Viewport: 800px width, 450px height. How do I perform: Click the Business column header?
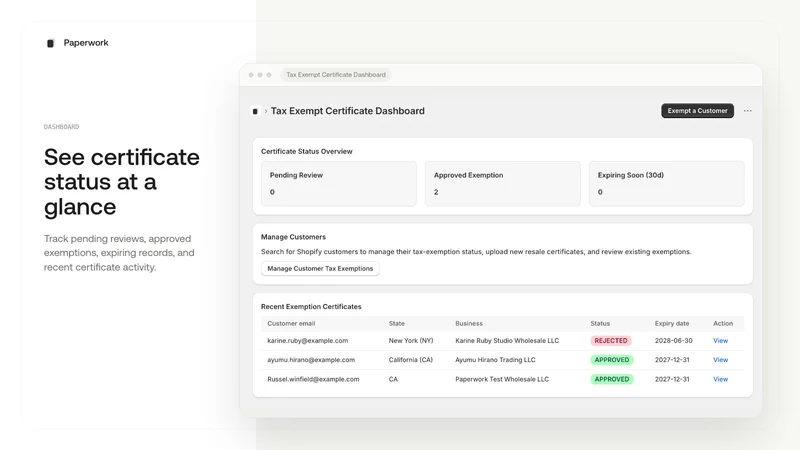coord(469,323)
